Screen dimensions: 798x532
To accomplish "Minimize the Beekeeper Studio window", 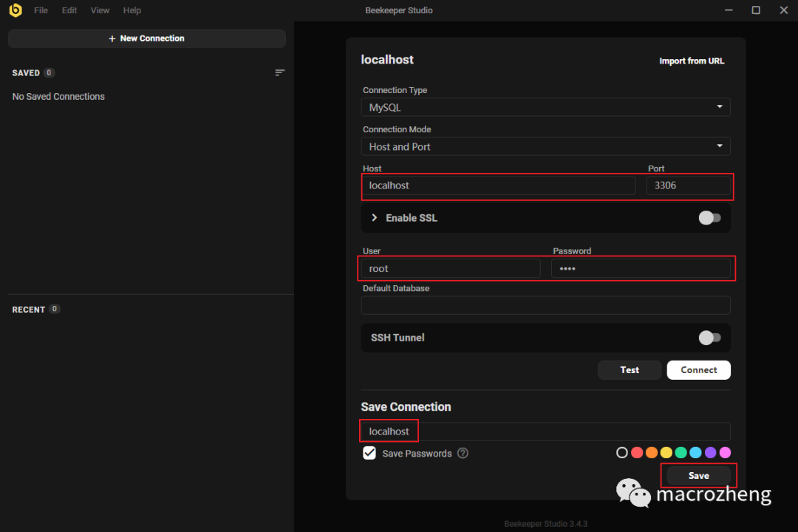I will pyautogui.click(x=729, y=10).
